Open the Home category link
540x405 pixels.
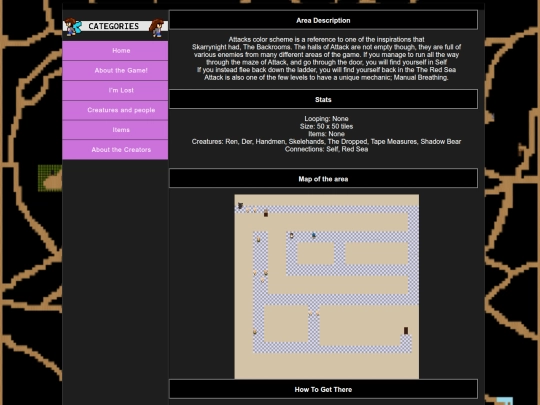coord(115,51)
